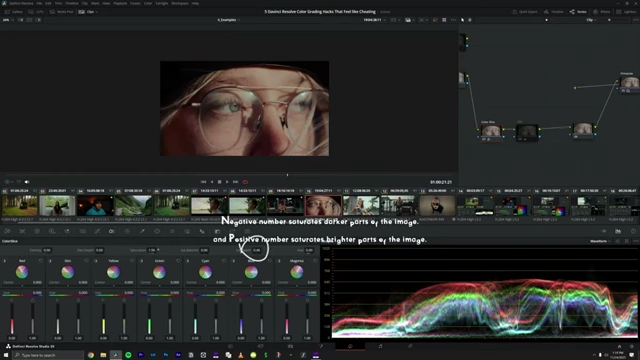Screen dimensions: 640x360
Task: Click the play reverse button
Action: pyautogui.click(x=212, y=182)
